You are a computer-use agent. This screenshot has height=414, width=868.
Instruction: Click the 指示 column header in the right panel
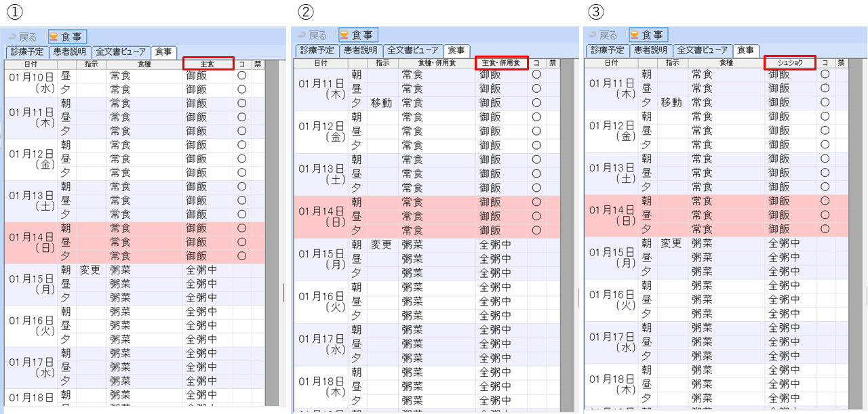click(673, 62)
